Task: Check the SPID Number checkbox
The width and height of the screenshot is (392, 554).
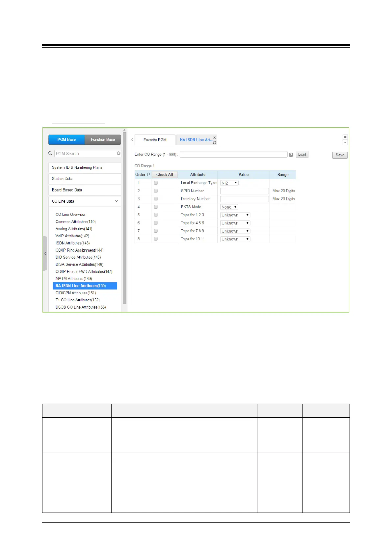Action: [x=156, y=191]
